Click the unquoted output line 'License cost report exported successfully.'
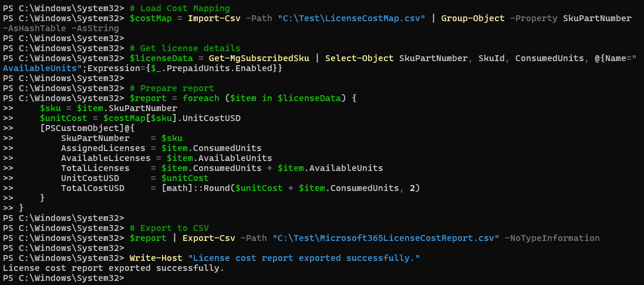644x285 pixels. point(113,268)
